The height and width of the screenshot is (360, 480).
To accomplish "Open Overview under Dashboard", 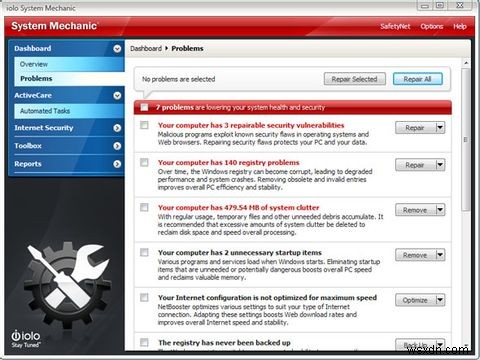I will pyautogui.click(x=69, y=64).
